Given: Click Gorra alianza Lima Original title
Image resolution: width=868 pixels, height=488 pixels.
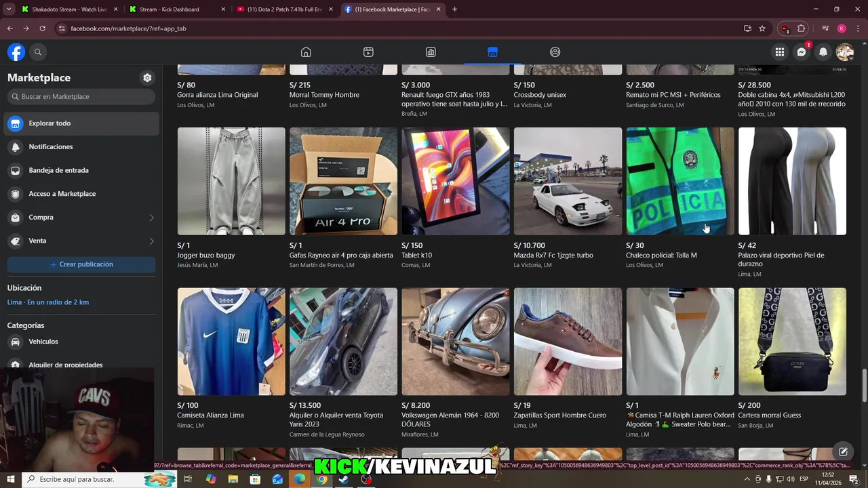Looking at the screenshot, I should (x=218, y=95).
